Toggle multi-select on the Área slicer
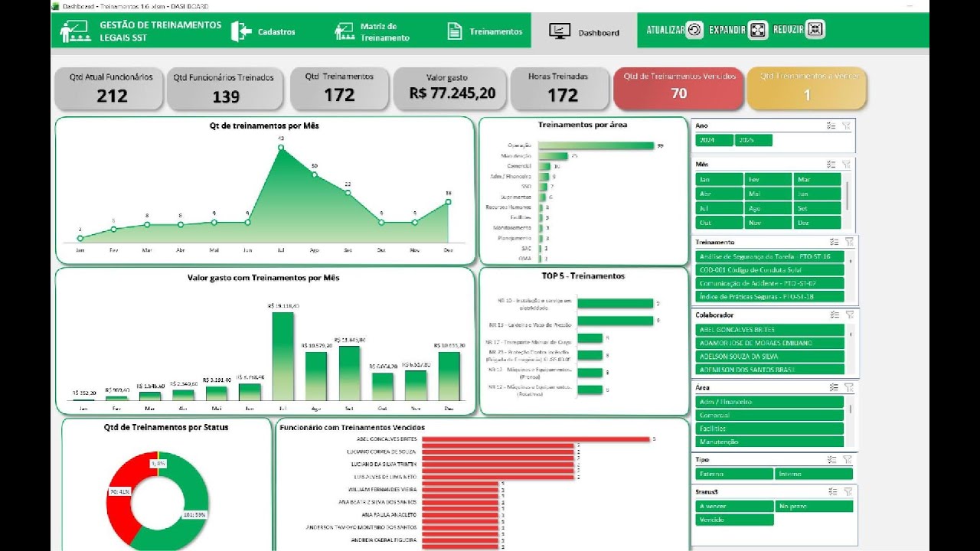This screenshot has height=551, width=980. 835,387
